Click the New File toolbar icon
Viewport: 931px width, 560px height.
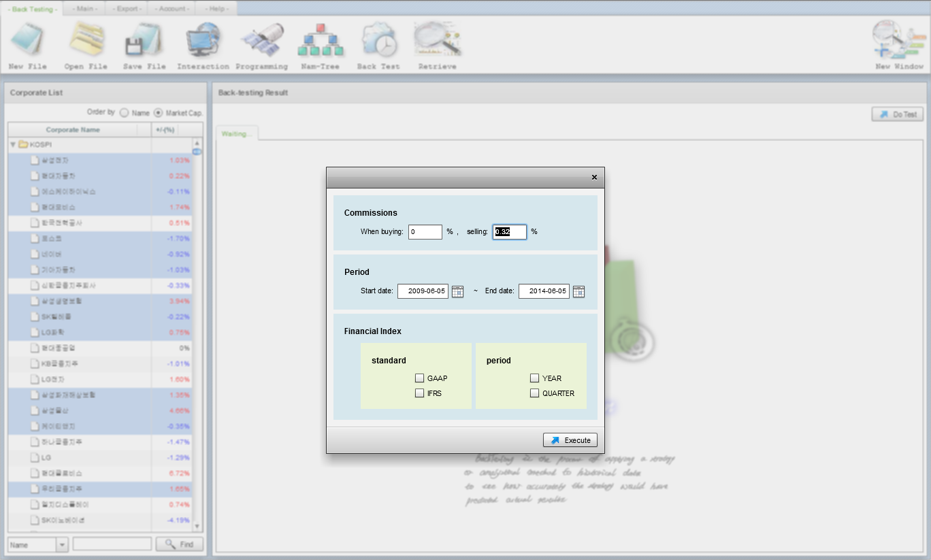[x=27, y=41]
